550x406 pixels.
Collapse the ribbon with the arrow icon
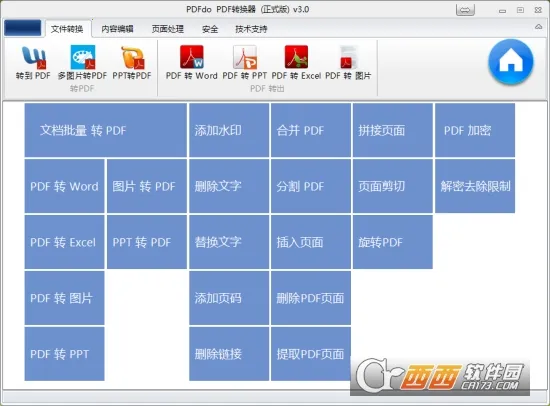538,27
